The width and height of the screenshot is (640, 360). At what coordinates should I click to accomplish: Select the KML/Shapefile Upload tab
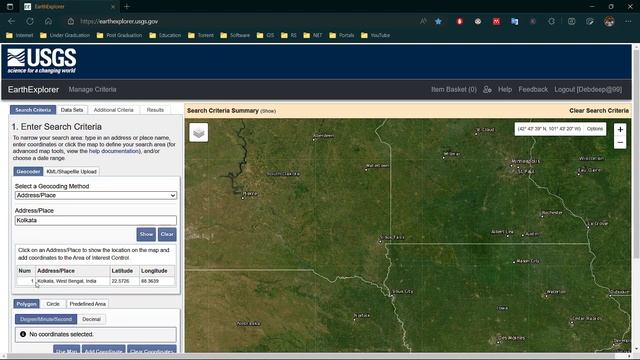click(71, 171)
